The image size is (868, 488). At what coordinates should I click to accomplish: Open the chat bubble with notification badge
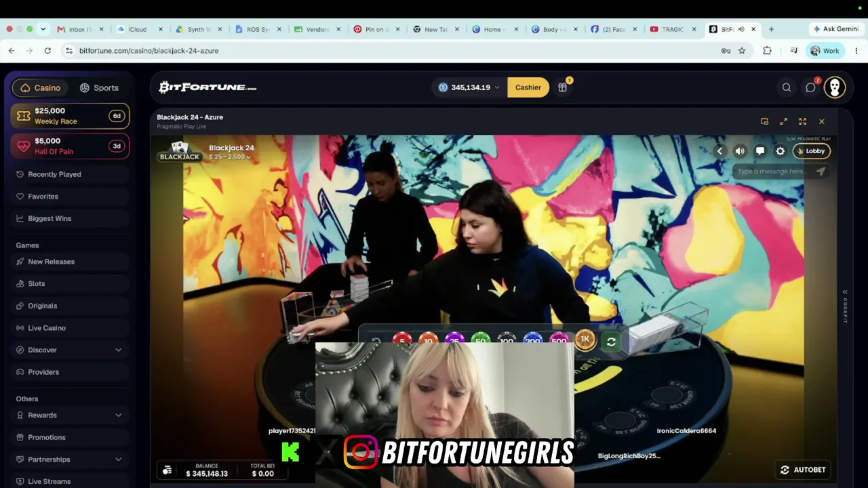pos(810,87)
